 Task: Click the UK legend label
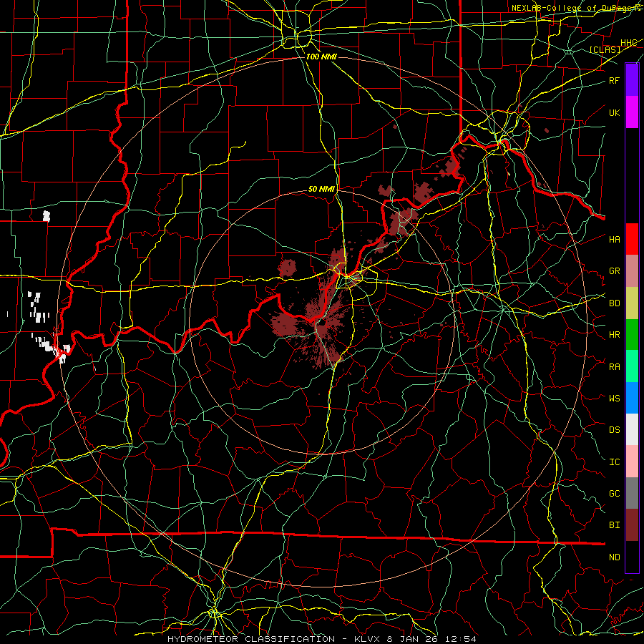(615, 113)
